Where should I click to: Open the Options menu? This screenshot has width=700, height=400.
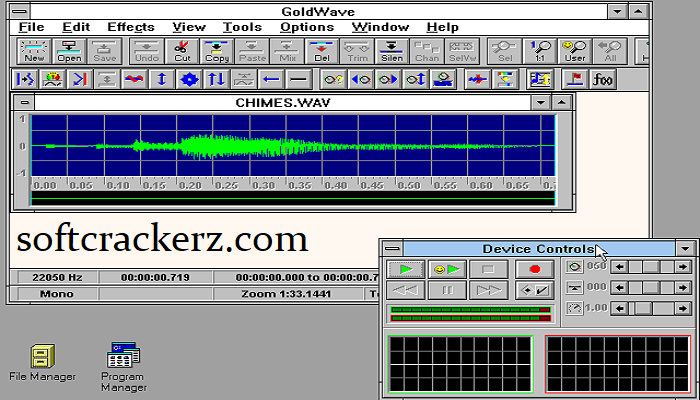point(307,27)
